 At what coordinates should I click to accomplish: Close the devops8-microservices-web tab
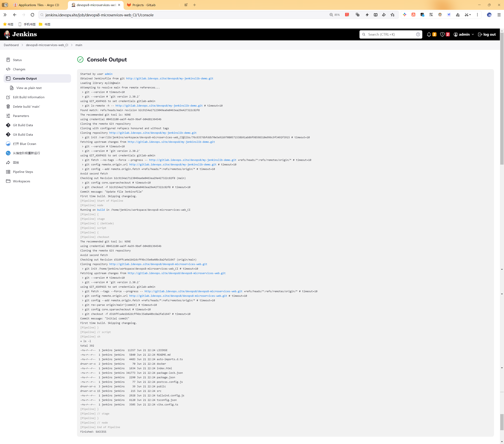[x=119, y=5]
